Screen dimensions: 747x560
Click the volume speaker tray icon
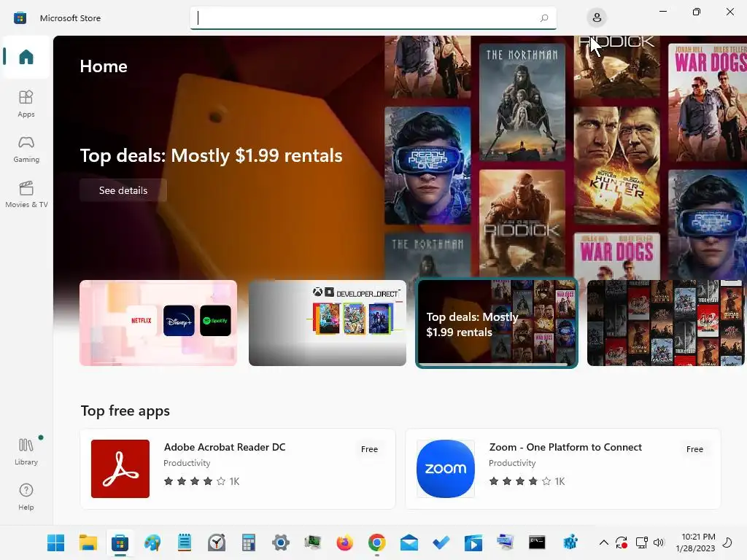coord(659,542)
